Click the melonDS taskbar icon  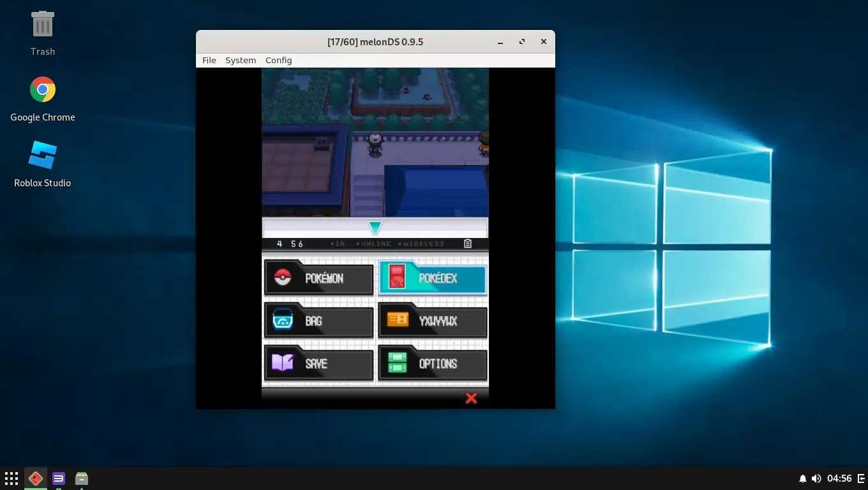36,478
